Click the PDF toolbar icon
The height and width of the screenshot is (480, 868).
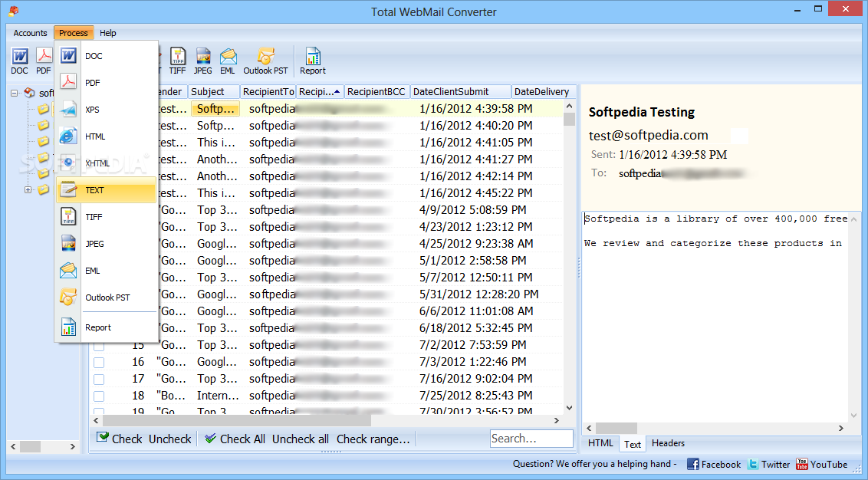click(44, 61)
